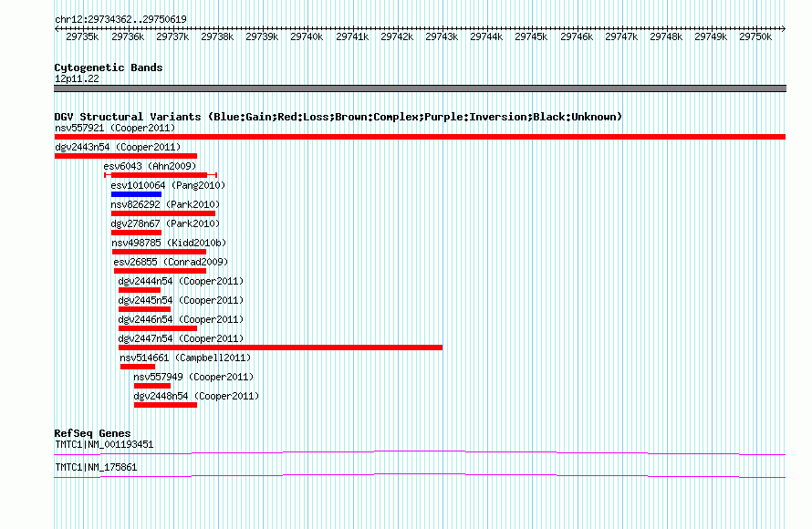Click ruler position 29746k
This screenshot has width=812, height=529.
[x=577, y=36]
